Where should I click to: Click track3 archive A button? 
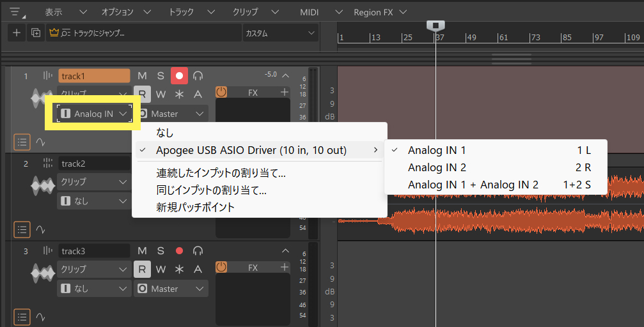(x=198, y=269)
